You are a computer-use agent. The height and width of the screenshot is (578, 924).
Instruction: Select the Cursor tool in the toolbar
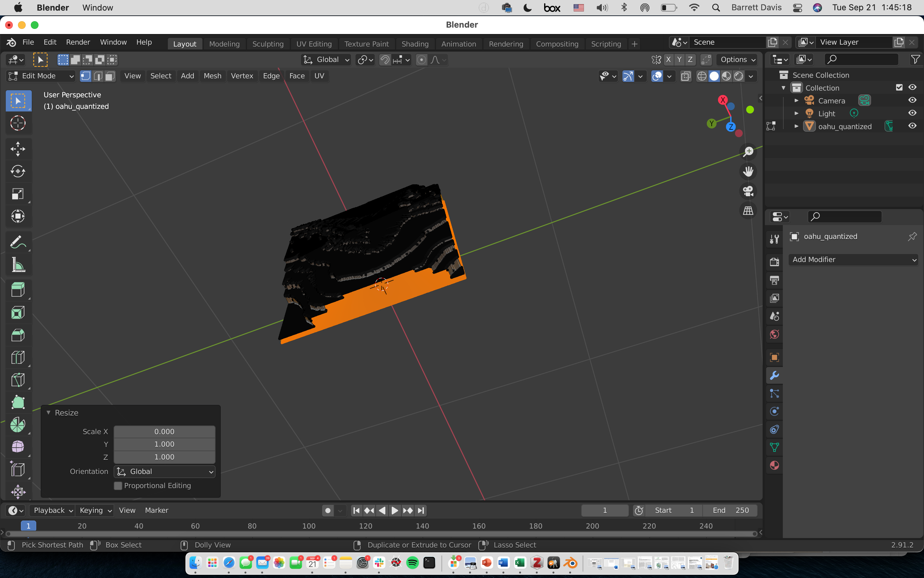(18, 123)
